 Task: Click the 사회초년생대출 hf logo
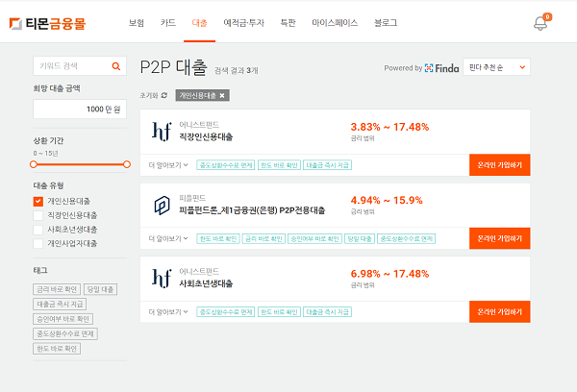(x=161, y=279)
